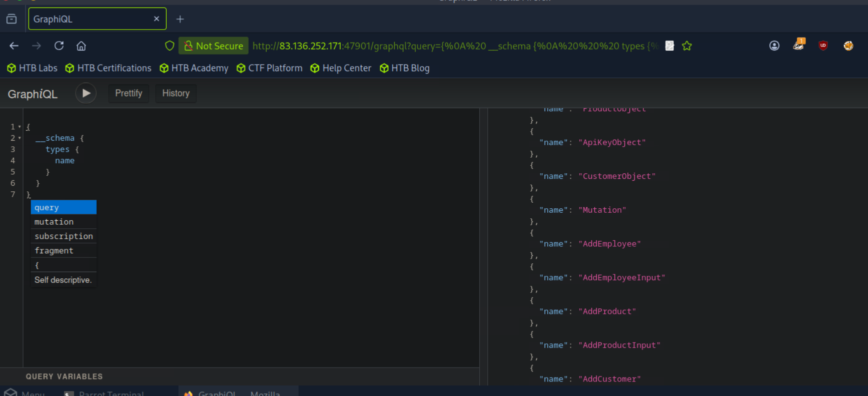Open the Firefox account profile icon

click(x=774, y=46)
